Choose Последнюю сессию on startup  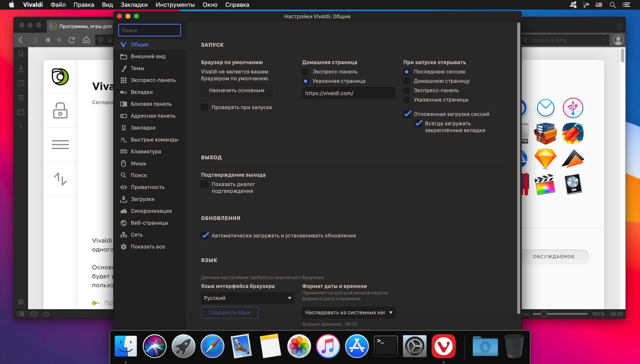pos(407,72)
